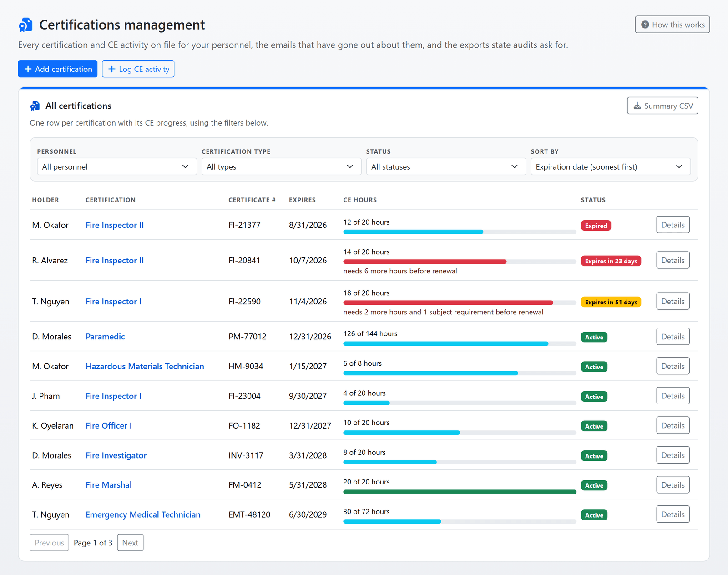Open J. Pham's Fire Inspector I link

point(113,396)
